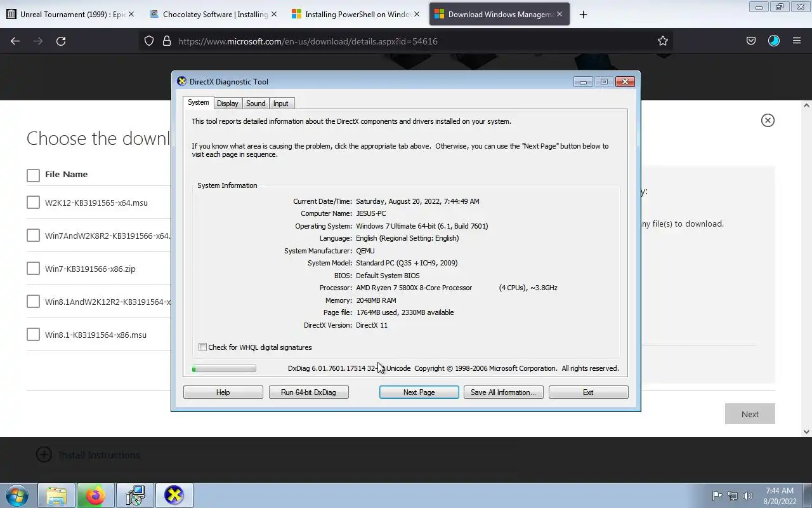Enable Check for WHQL digital signatures
The image size is (812, 508).
tap(202, 347)
